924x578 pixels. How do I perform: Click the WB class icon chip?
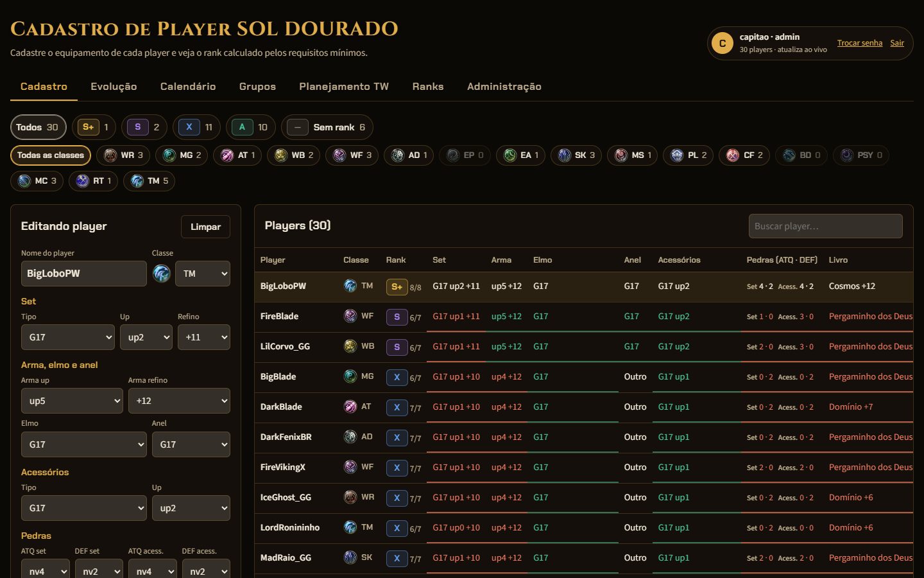(294, 155)
